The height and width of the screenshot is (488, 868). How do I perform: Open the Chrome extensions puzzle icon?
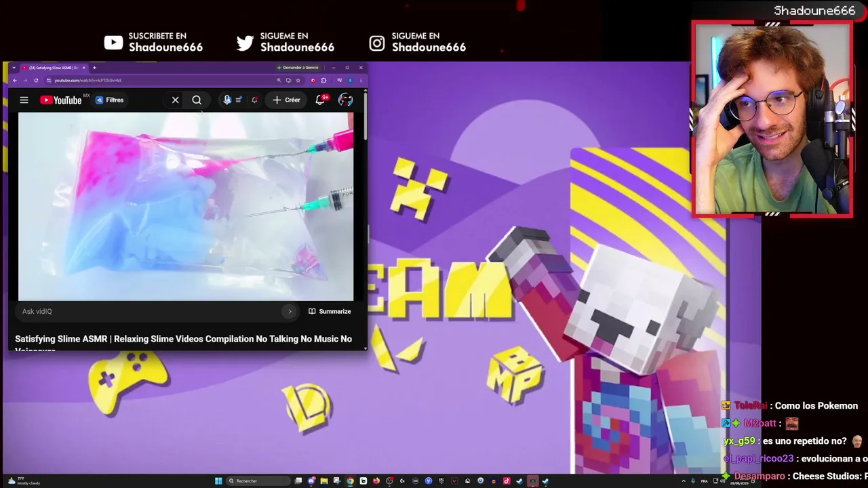coord(323,81)
